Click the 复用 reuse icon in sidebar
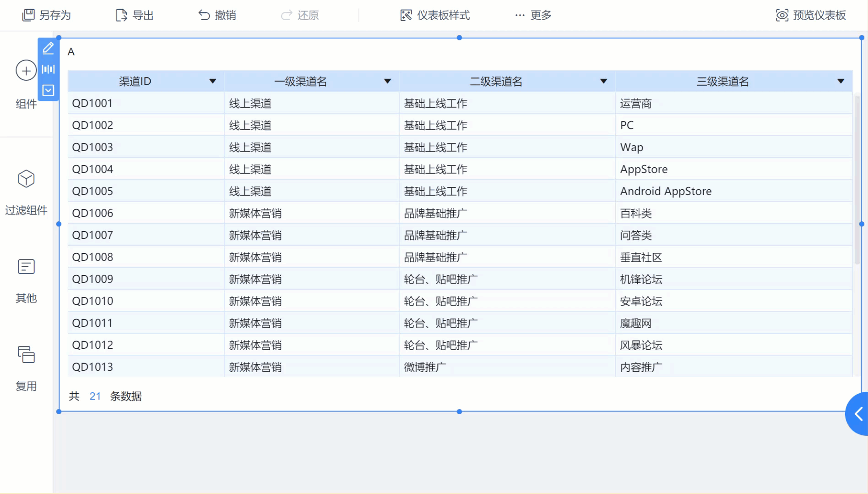This screenshot has width=868, height=494. pos(26,355)
